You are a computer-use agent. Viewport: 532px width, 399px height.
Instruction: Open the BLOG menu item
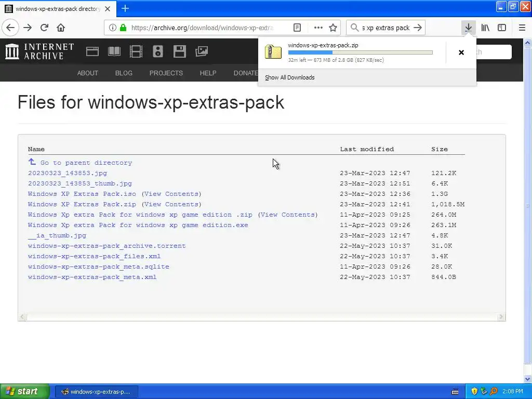tap(124, 73)
